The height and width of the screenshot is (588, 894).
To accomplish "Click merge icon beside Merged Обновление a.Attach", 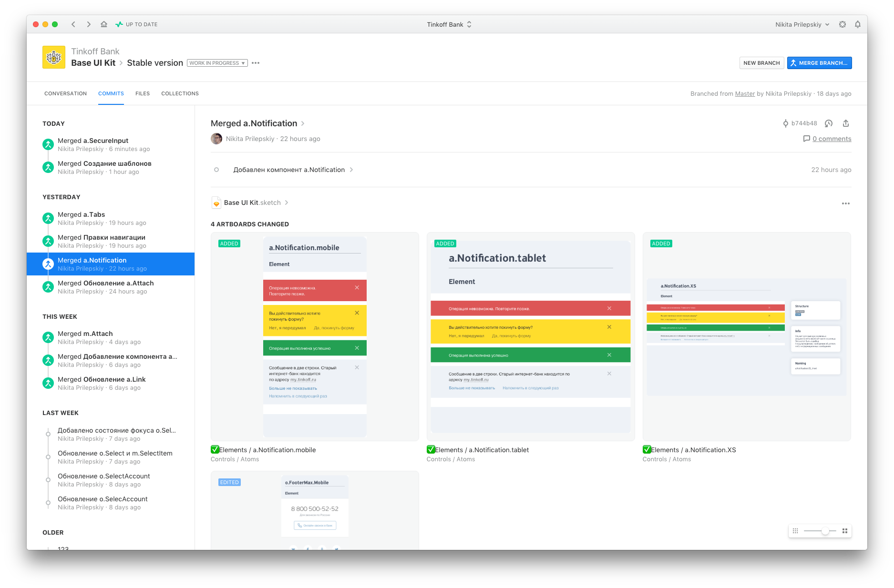I will point(48,287).
